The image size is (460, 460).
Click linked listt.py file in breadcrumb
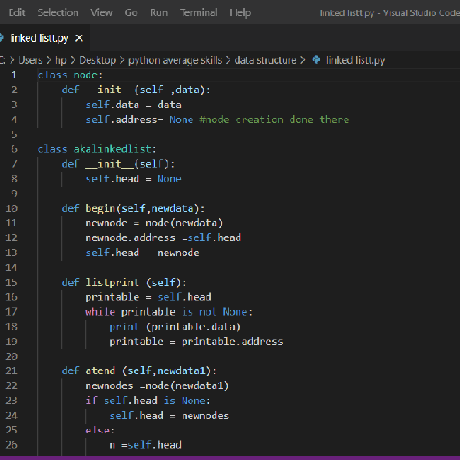(x=355, y=60)
